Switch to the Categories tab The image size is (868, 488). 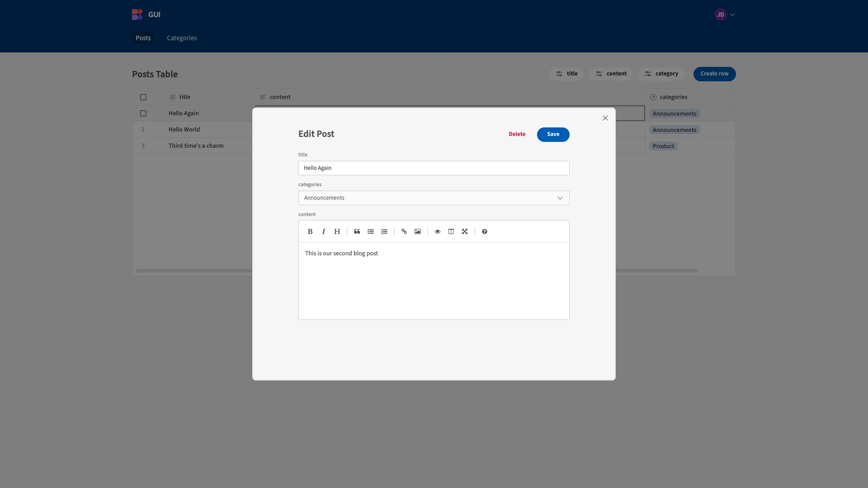click(182, 38)
